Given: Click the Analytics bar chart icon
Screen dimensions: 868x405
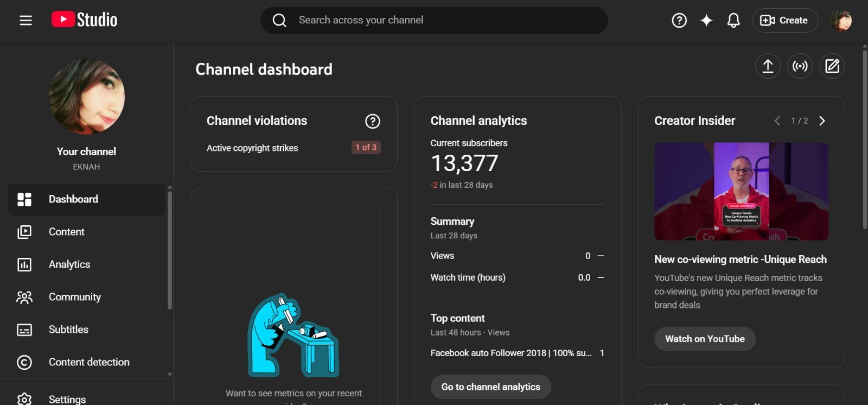Looking at the screenshot, I should [24, 264].
